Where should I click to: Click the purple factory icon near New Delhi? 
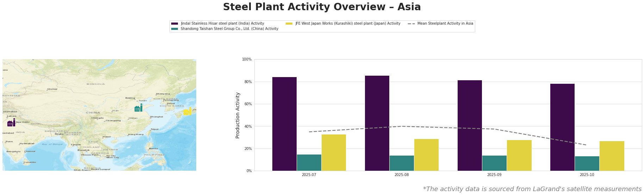[x=11, y=123]
